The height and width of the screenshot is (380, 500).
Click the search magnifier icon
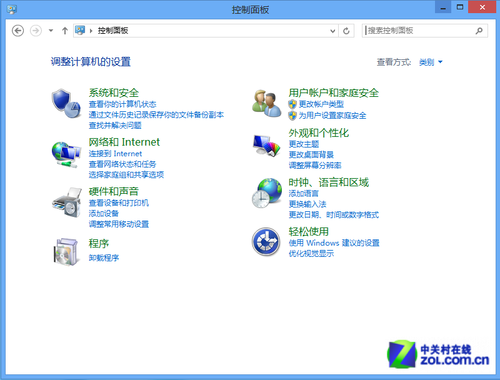(x=479, y=31)
